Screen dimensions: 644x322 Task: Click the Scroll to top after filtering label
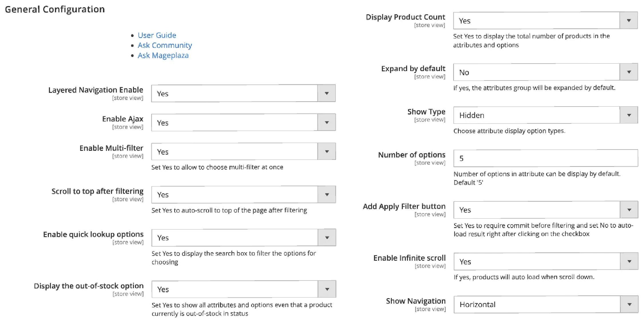click(97, 191)
